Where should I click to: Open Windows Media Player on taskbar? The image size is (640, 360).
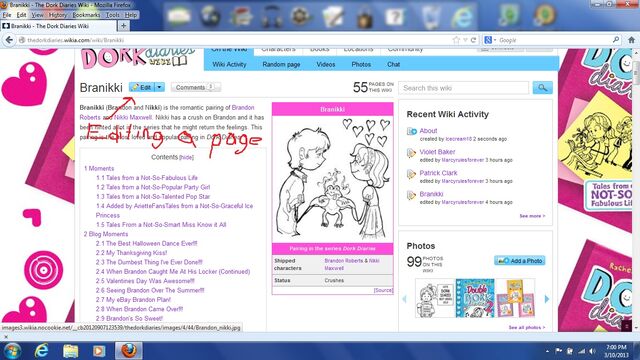99,351
